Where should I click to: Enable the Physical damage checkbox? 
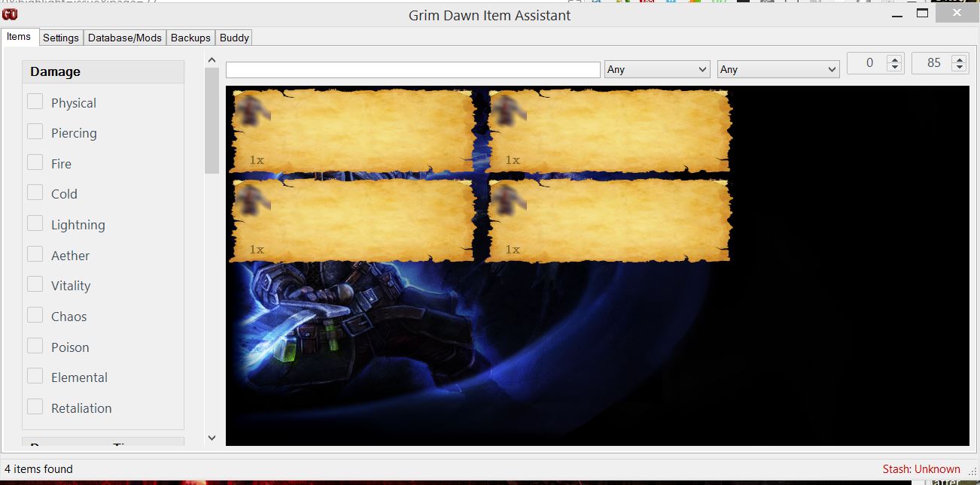coord(35,102)
